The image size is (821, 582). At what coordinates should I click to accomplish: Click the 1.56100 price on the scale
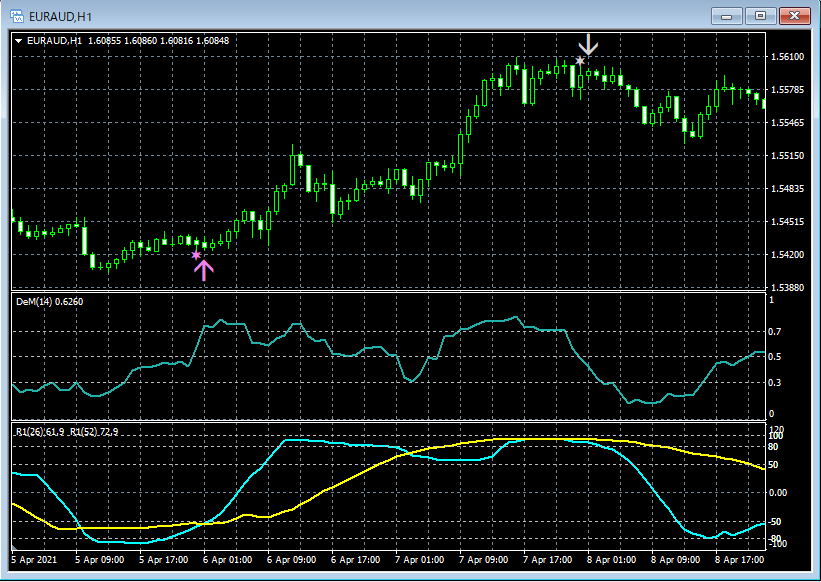789,57
